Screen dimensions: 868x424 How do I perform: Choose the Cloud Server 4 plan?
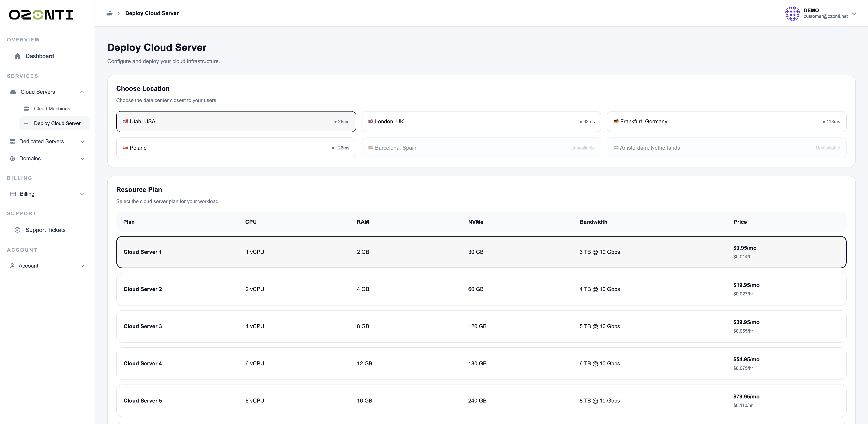(481, 363)
